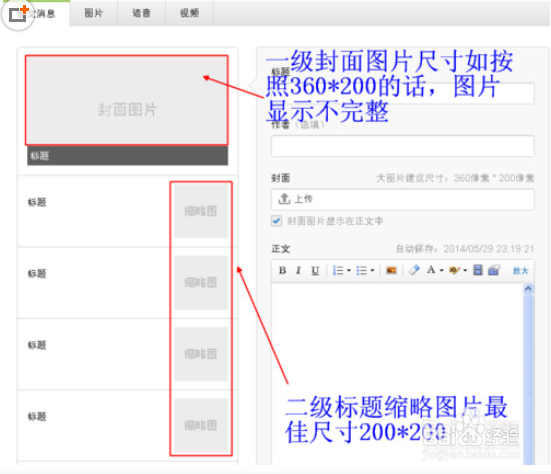Viewport: 551px width, 474px height.
Task: Select the 封面图片 cover placeholder
Action: pos(127,100)
